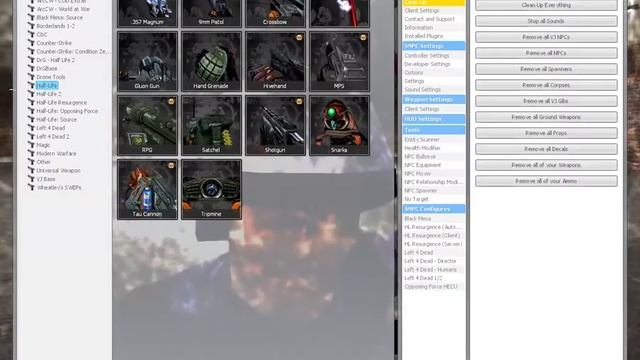Image resolution: width=640 pixels, height=360 pixels.
Task: Spawn the Shotgun
Action: [x=276, y=125]
